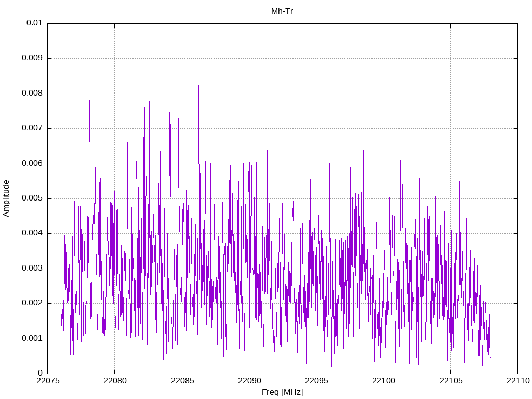Click the x-axis tick label 22095
Screen dimensions: 532x399
(316, 381)
